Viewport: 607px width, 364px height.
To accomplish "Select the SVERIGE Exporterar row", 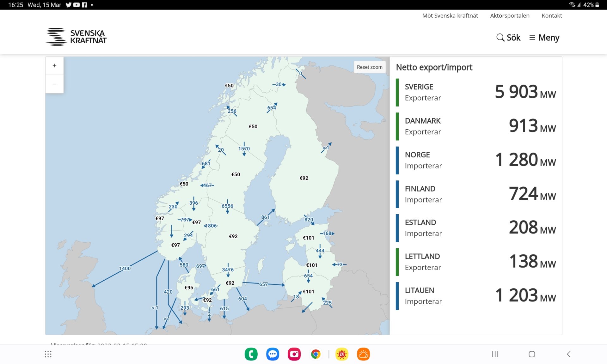I will tap(476, 92).
